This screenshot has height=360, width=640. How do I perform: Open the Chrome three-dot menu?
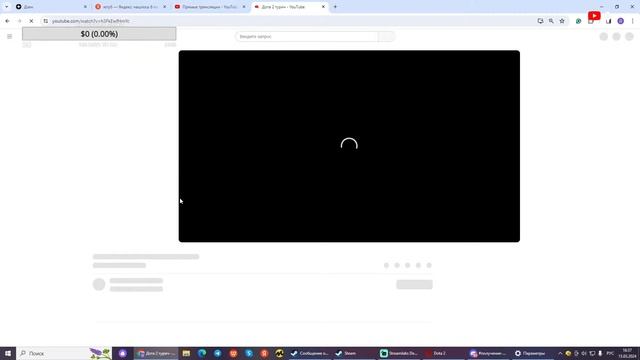click(x=632, y=21)
